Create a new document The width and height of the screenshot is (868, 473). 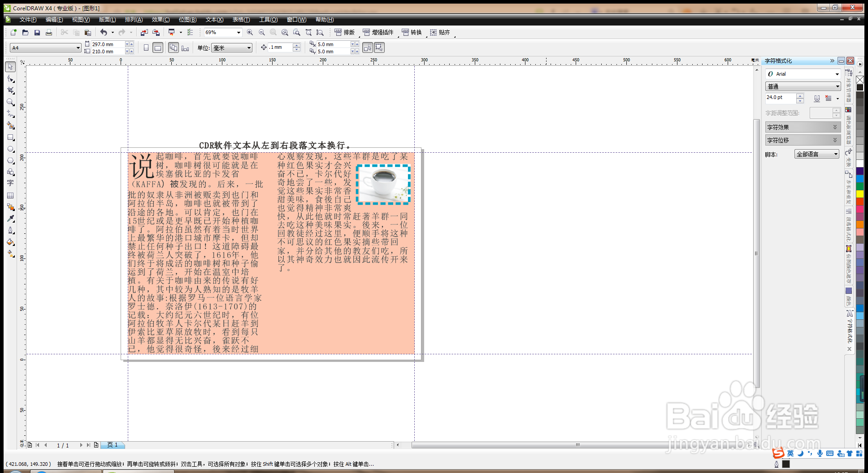pos(13,32)
